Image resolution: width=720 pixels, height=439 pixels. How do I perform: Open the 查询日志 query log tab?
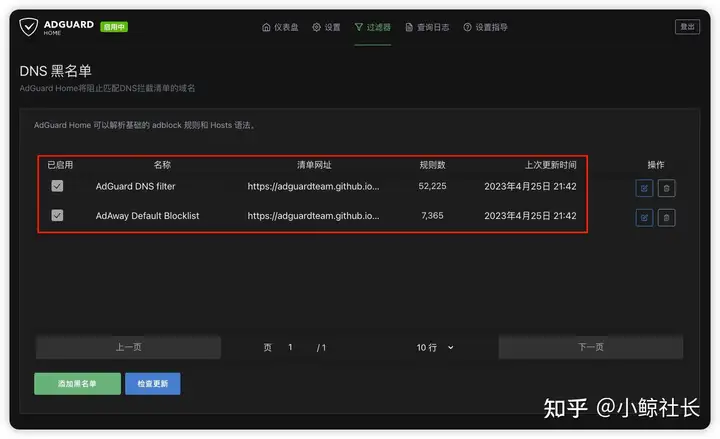click(x=428, y=28)
